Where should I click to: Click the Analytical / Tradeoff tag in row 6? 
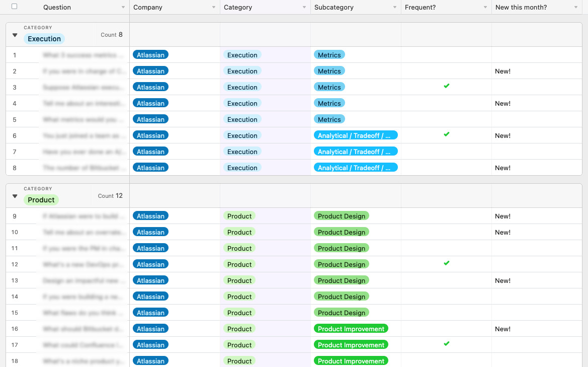(356, 135)
